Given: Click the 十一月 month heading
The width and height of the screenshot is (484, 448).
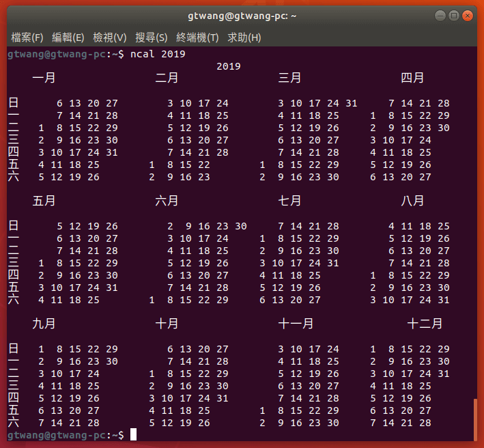Looking at the screenshot, I should [296, 324].
